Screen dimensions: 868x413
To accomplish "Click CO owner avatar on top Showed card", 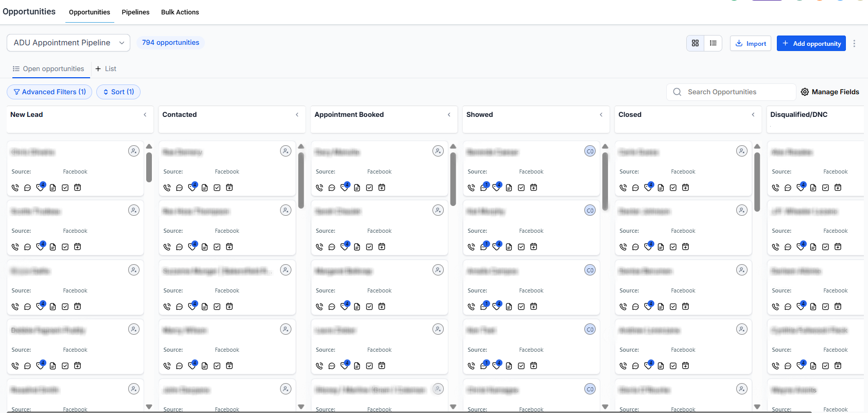I will pyautogui.click(x=590, y=151).
